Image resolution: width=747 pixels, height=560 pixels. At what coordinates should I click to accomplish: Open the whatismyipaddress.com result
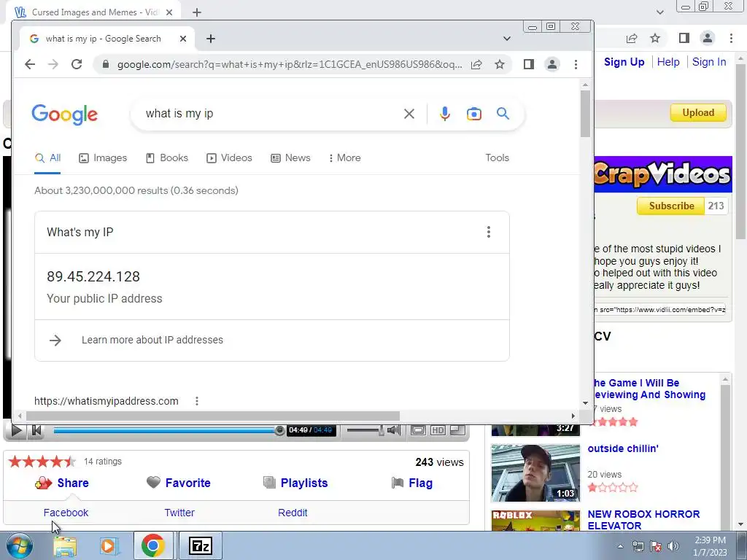pos(107,401)
